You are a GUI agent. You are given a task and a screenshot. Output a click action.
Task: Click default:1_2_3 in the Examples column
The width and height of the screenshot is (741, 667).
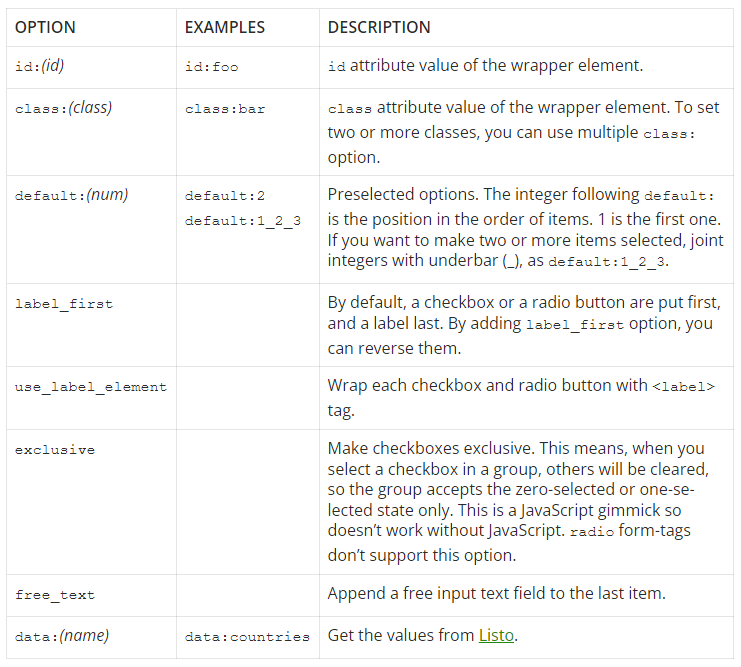coord(242,220)
